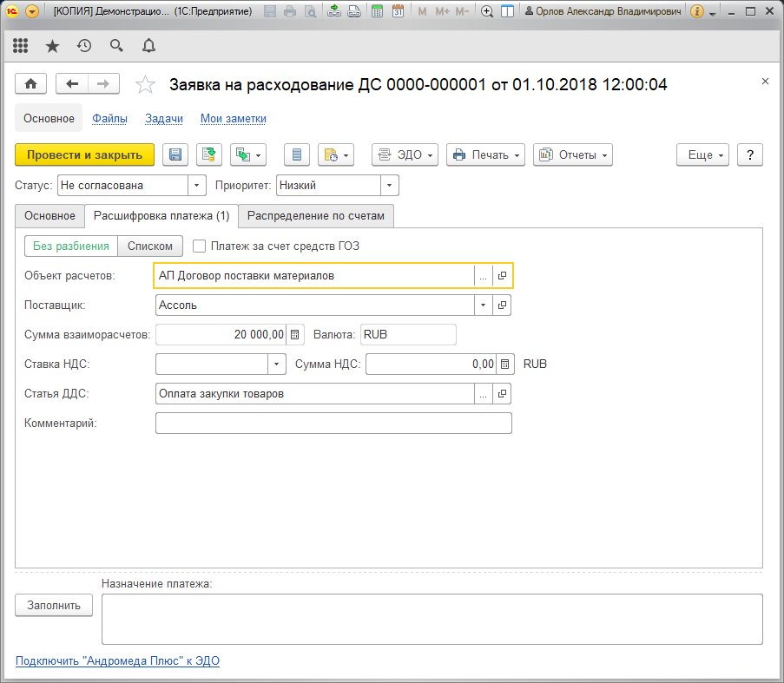Add document to favorites star by title
Viewport: 784px width, 683px height.
pos(145,84)
